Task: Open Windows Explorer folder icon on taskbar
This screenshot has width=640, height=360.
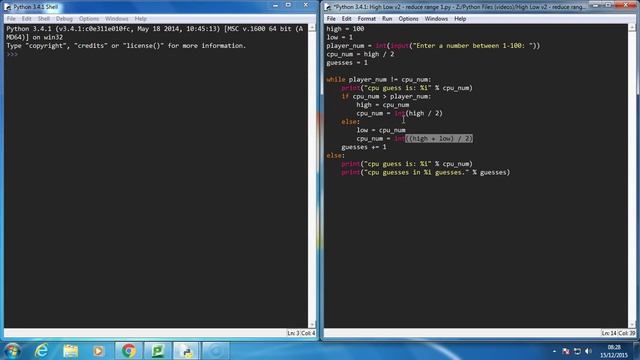Action: [70, 351]
